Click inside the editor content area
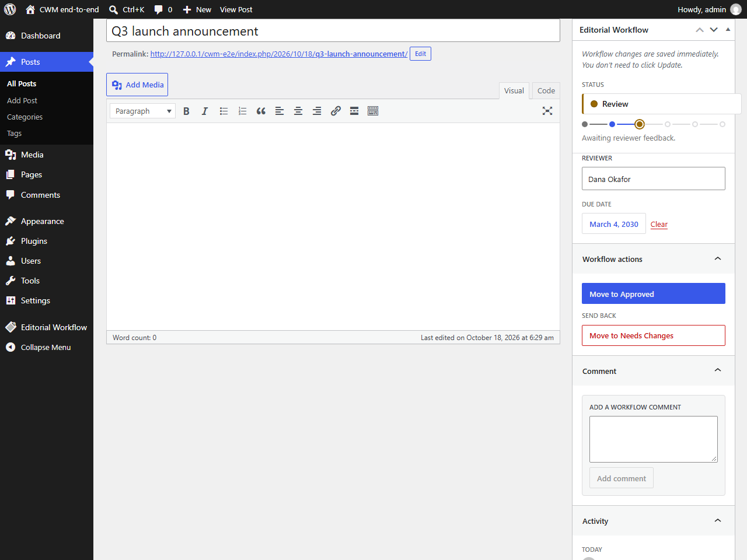Screen dimensions: 747x560 (x=333, y=226)
